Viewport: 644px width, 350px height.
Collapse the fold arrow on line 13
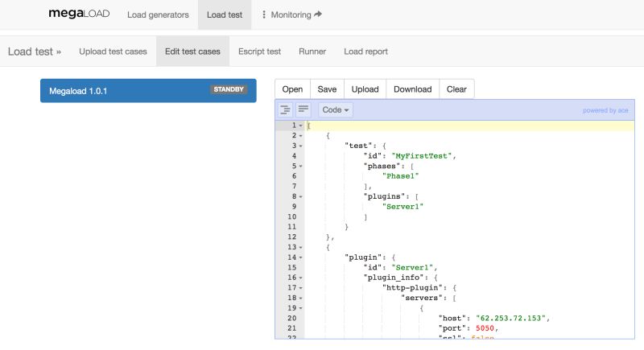(x=300, y=248)
